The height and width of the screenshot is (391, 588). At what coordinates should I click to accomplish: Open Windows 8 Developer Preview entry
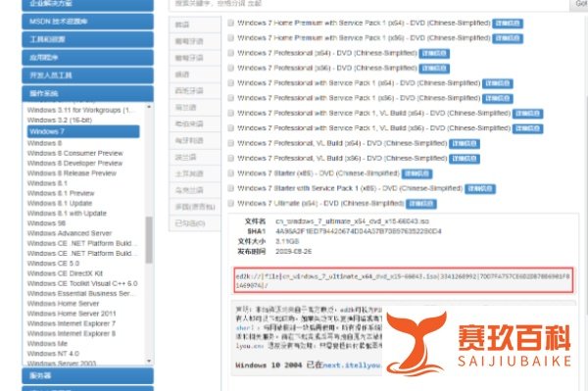(74, 163)
